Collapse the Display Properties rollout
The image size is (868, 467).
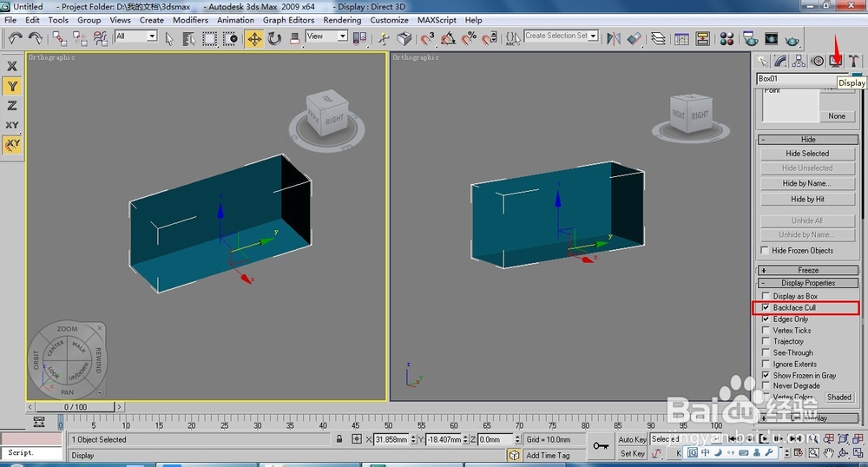click(807, 283)
